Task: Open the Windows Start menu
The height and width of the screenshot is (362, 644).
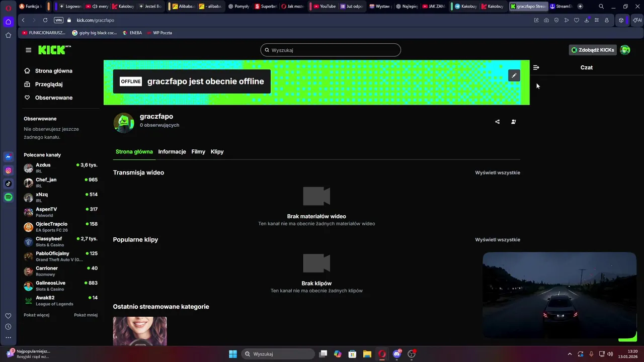Action: pyautogui.click(x=233, y=354)
